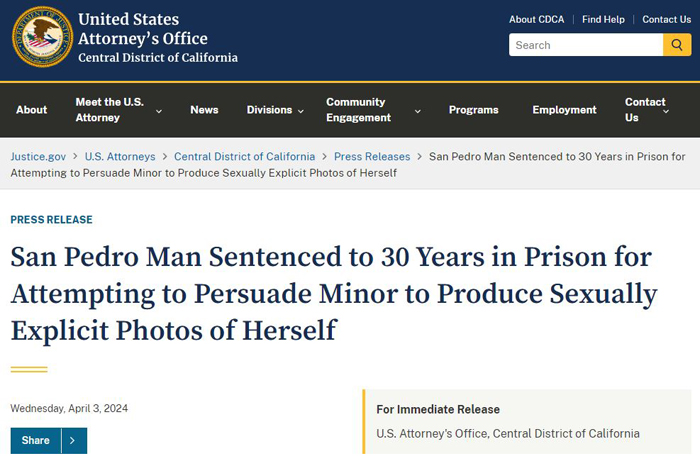
Task: Click the Department of Justice seal logo
Action: point(42,37)
